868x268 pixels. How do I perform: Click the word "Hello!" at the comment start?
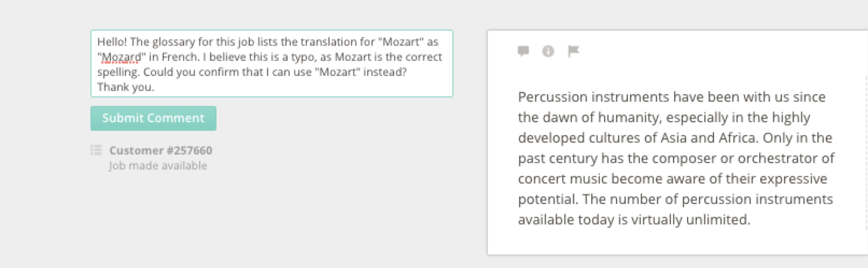112,42
